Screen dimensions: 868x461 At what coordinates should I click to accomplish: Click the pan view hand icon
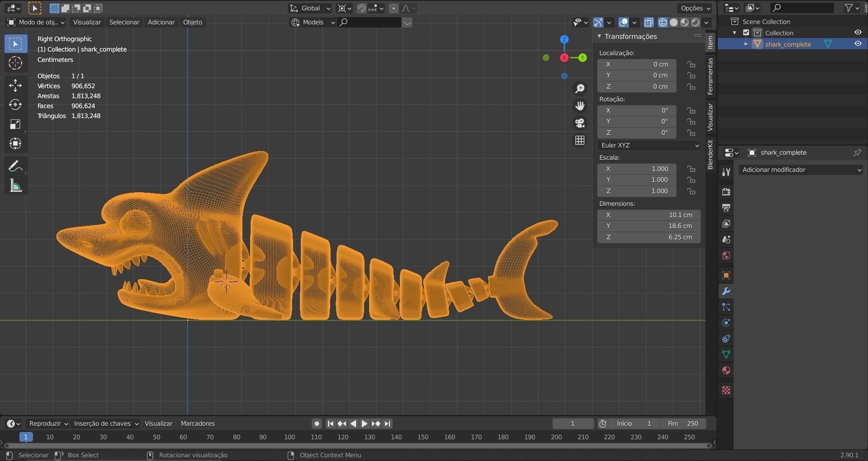point(580,106)
